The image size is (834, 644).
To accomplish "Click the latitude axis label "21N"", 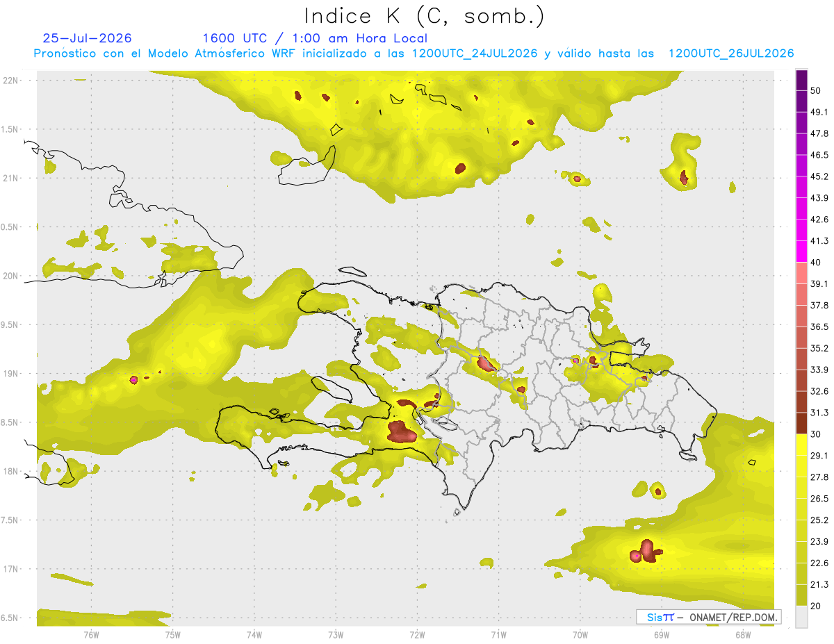I will tap(11, 178).
